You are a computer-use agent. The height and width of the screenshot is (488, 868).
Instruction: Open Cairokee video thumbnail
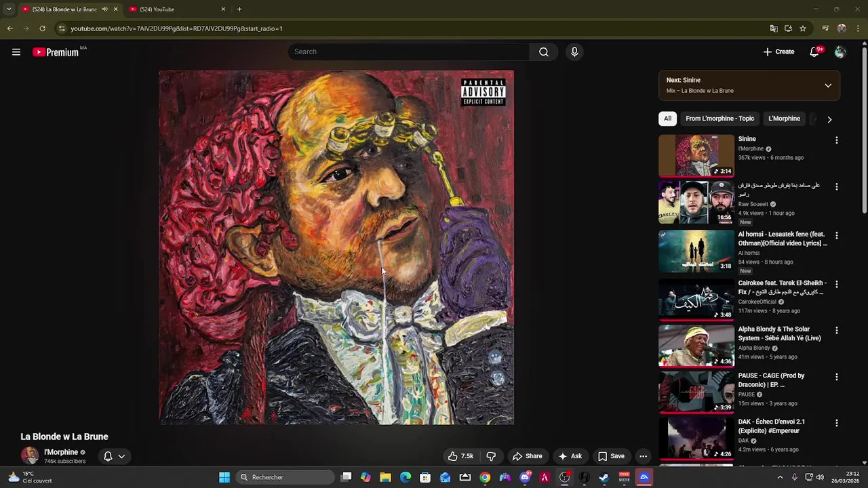(x=696, y=300)
